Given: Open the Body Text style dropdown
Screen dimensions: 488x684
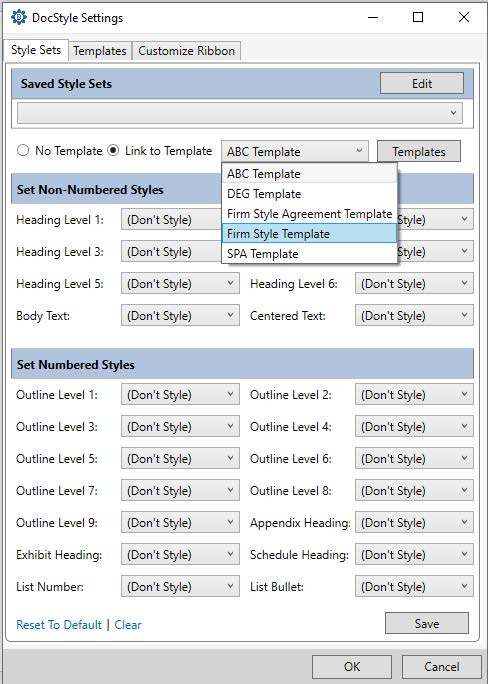Looking at the screenshot, I should click(180, 316).
